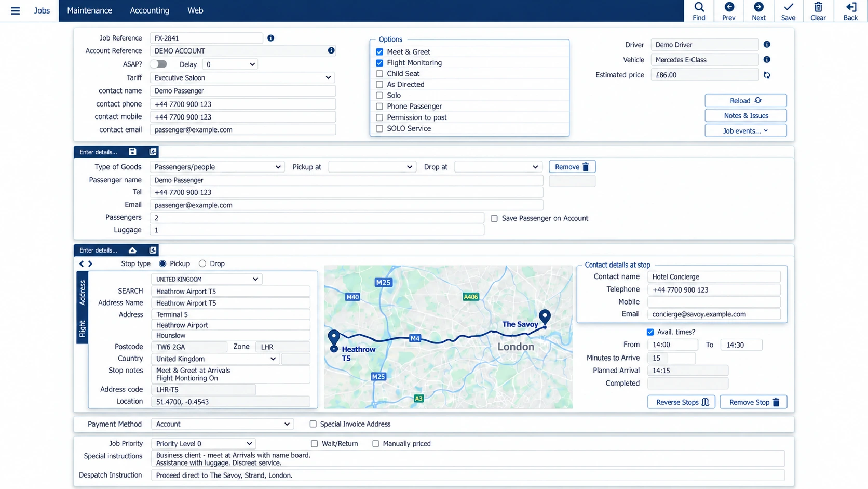Image resolution: width=868 pixels, height=489 pixels.
Task: Click the From time field
Action: pyautogui.click(x=673, y=345)
